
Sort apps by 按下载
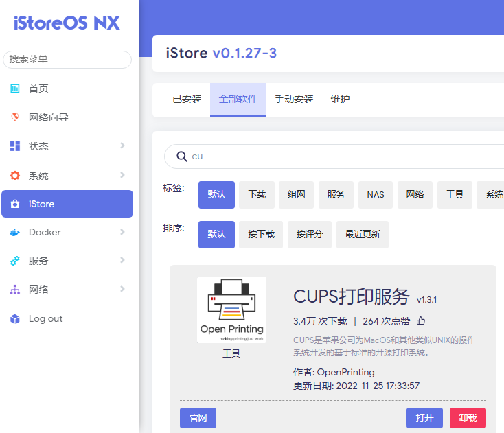tap(261, 235)
